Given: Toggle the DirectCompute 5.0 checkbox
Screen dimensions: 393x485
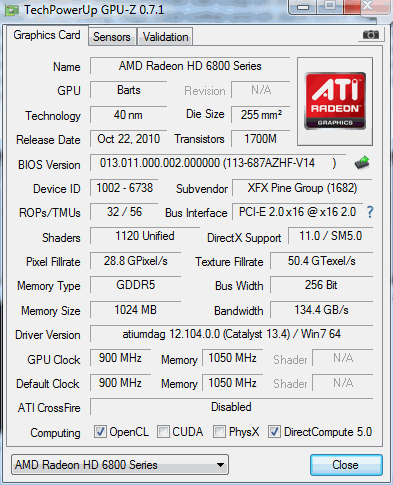Looking at the screenshot, I should tap(274, 432).
